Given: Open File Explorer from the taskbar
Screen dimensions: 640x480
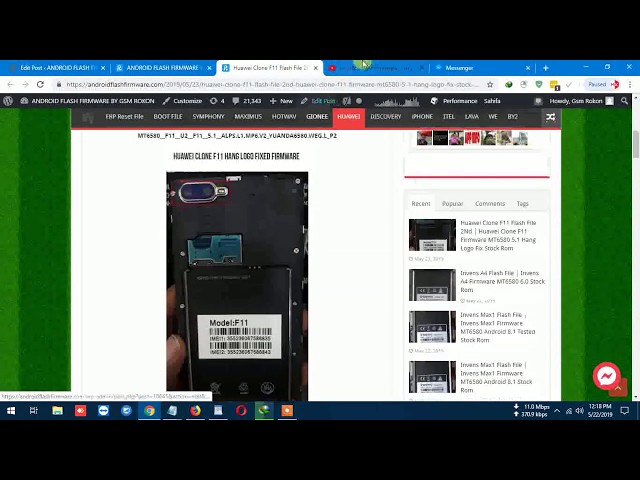Looking at the screenshot, I should (57, 411).
